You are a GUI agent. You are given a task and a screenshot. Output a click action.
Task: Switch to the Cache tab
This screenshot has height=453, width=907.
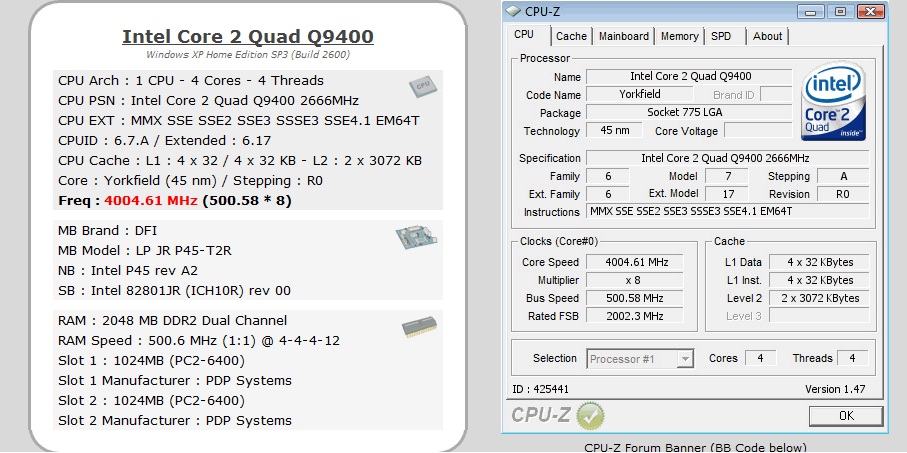point(571,36)
